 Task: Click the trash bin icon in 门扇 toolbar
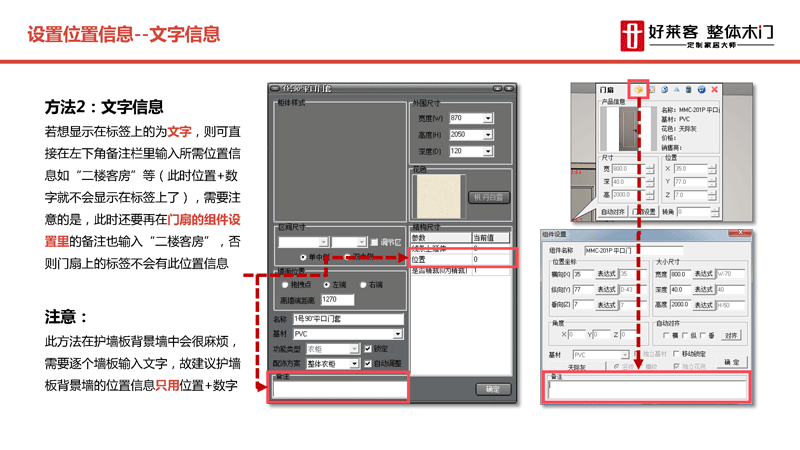coord(689,90)
